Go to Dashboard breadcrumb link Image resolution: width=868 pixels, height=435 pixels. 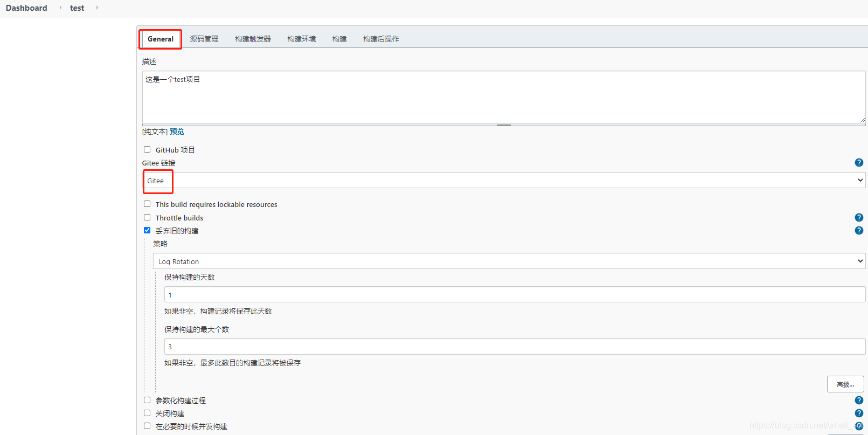tap(26, 8)
